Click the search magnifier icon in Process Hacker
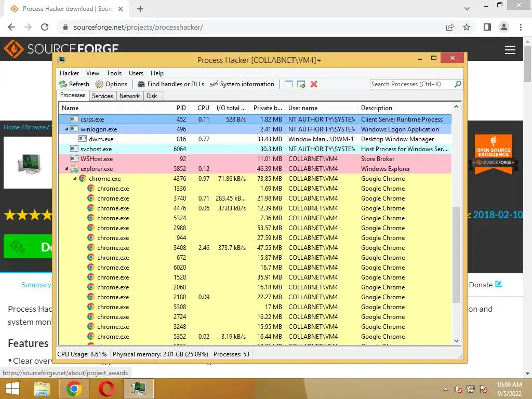This screenshot has height=399, width=532. click(x=458, y=84)
